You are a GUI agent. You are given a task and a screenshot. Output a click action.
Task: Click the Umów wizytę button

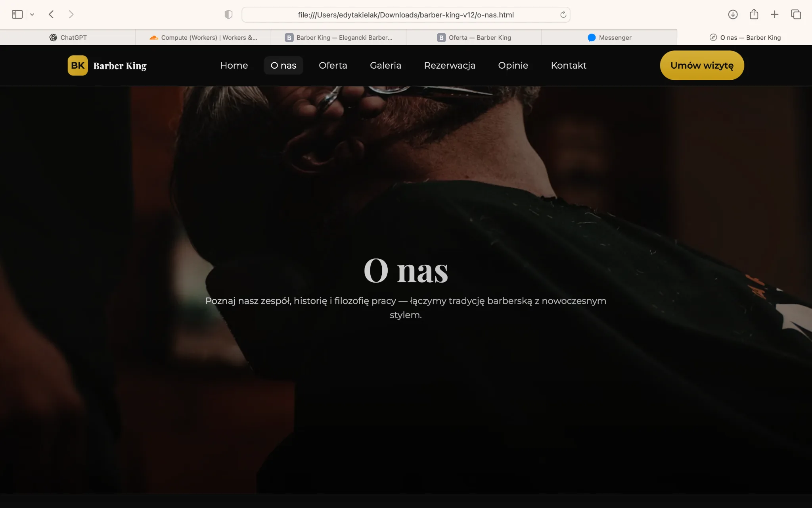[x=702, y=65]
